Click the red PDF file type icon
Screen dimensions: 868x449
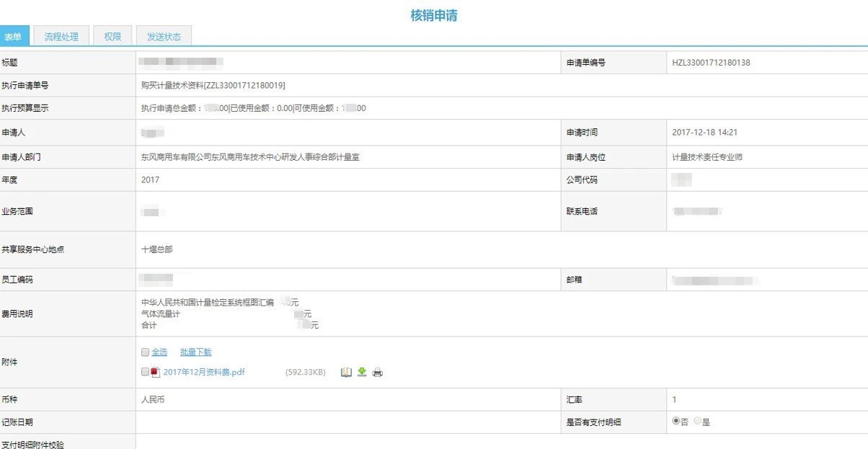(155, 373)
